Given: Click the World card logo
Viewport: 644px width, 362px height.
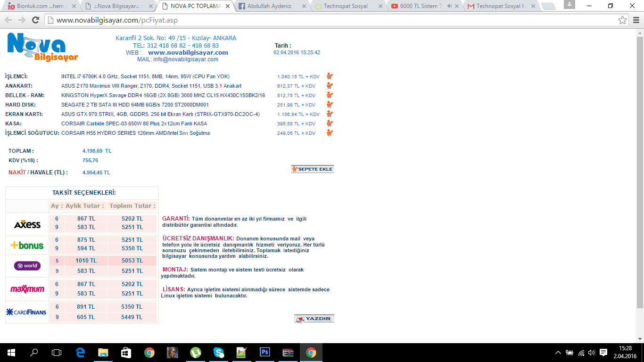Looking at the screenshot, I should [x=27, y=266].
